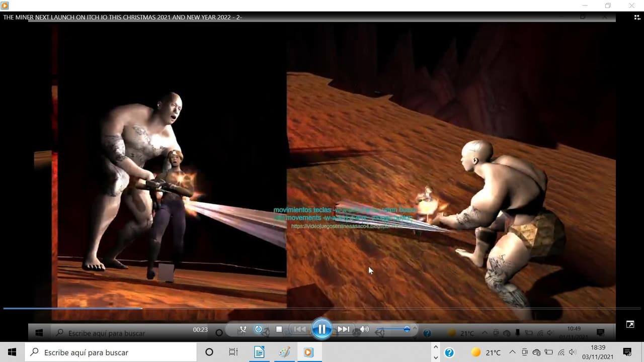Open Cortana circle on the real taskbar

coord(209,352)
